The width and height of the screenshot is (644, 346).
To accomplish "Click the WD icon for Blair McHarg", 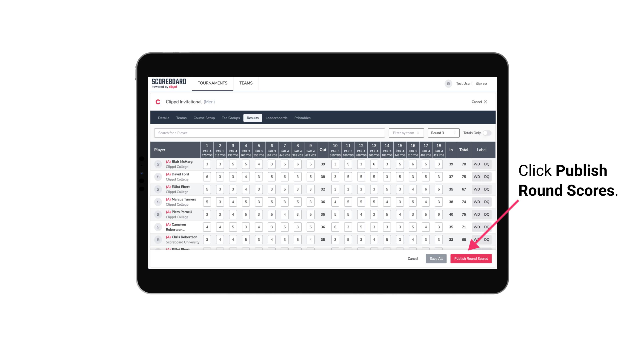I will pos(476,164).
